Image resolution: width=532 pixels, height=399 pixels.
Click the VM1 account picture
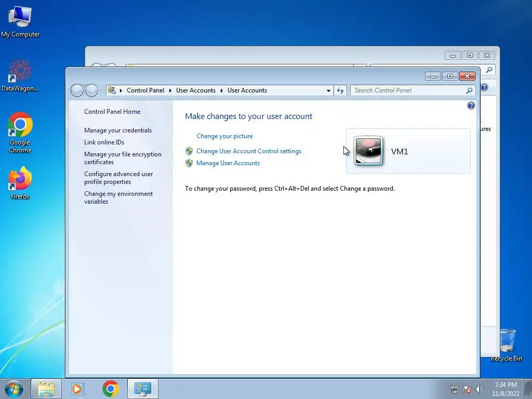click(368, 151)
